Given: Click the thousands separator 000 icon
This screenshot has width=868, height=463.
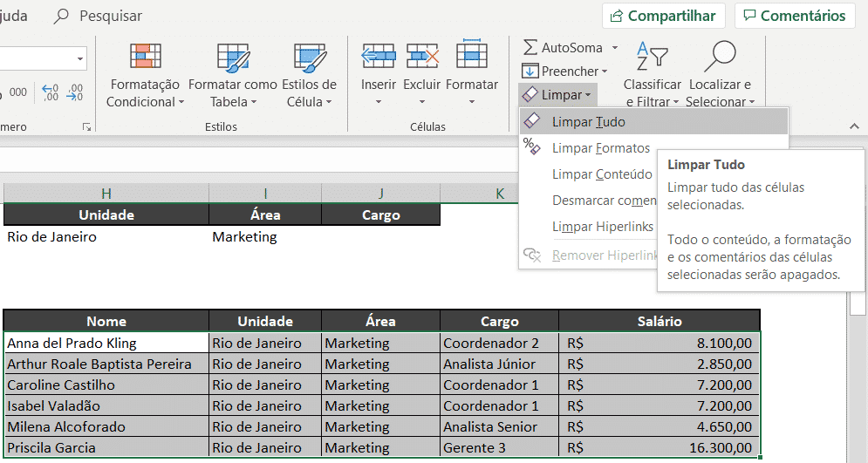Looking at the screenshot, I should click(17, 92).
